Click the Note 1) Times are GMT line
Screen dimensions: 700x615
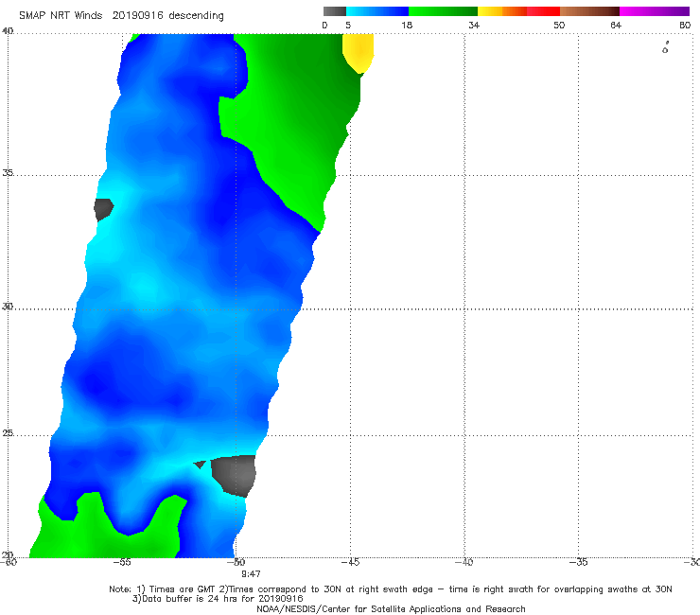(390, 589)
